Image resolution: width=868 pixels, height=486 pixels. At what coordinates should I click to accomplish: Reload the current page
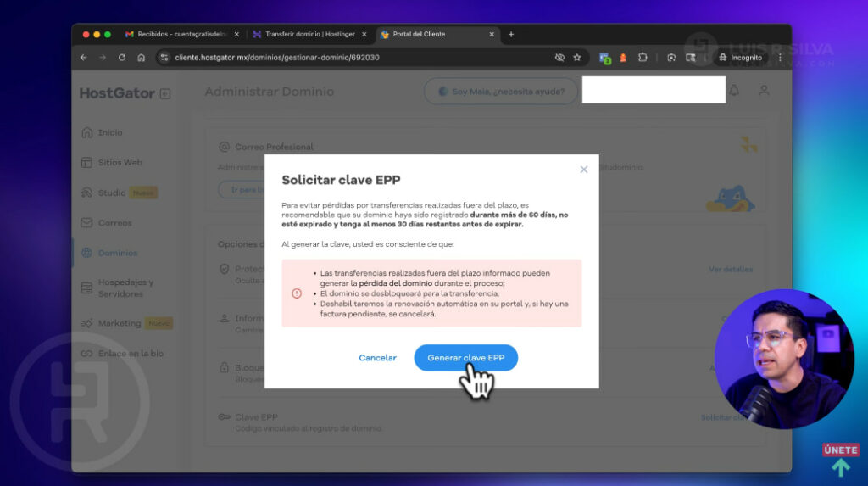122,57
